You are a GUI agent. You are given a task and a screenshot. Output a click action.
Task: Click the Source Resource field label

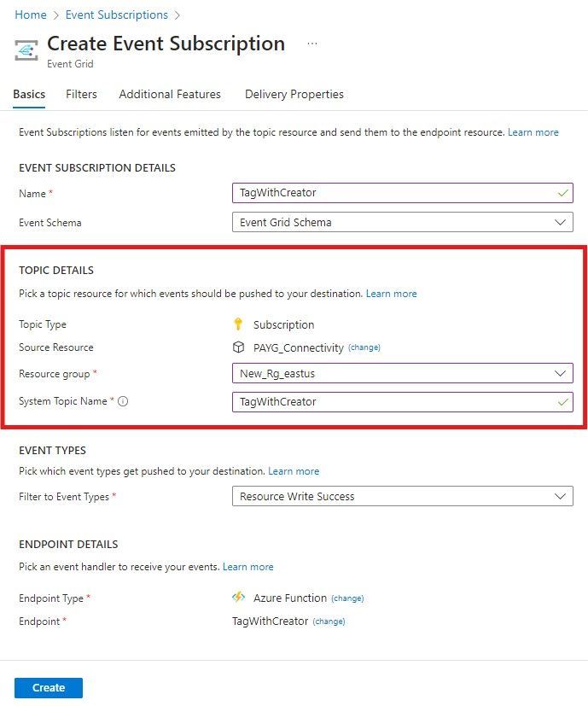coord(56,347)
